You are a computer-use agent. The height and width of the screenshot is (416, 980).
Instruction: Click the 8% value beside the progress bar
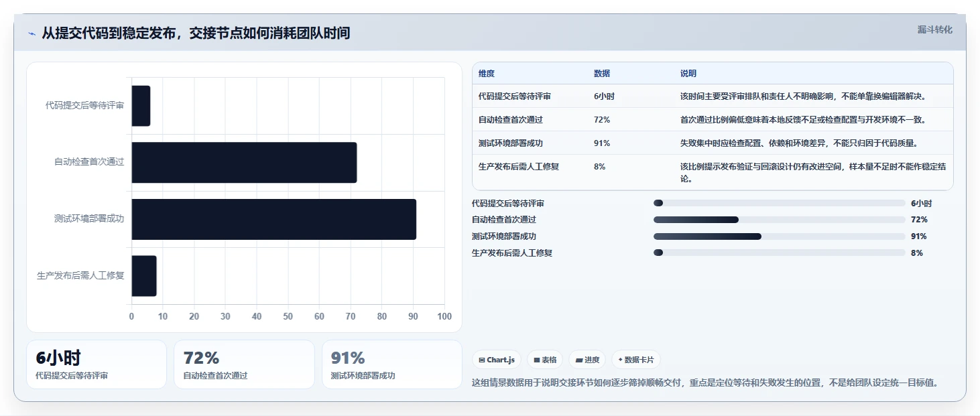tap(917, 253)
